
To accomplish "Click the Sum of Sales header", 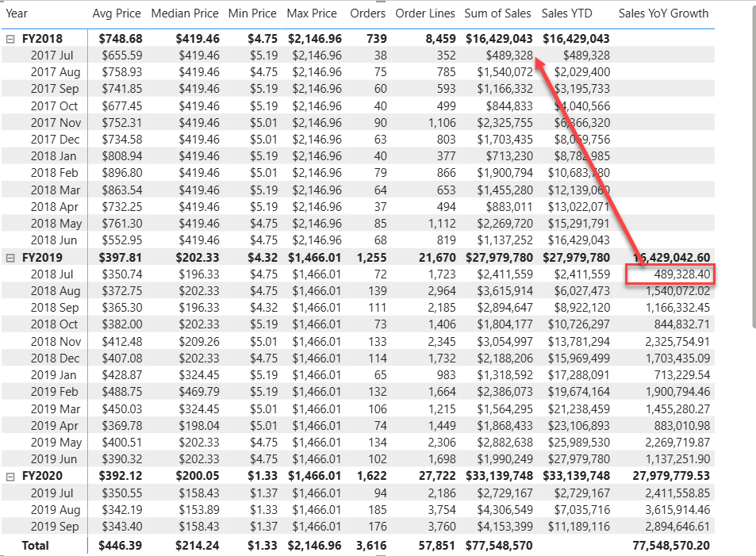I will pos(498,13).
